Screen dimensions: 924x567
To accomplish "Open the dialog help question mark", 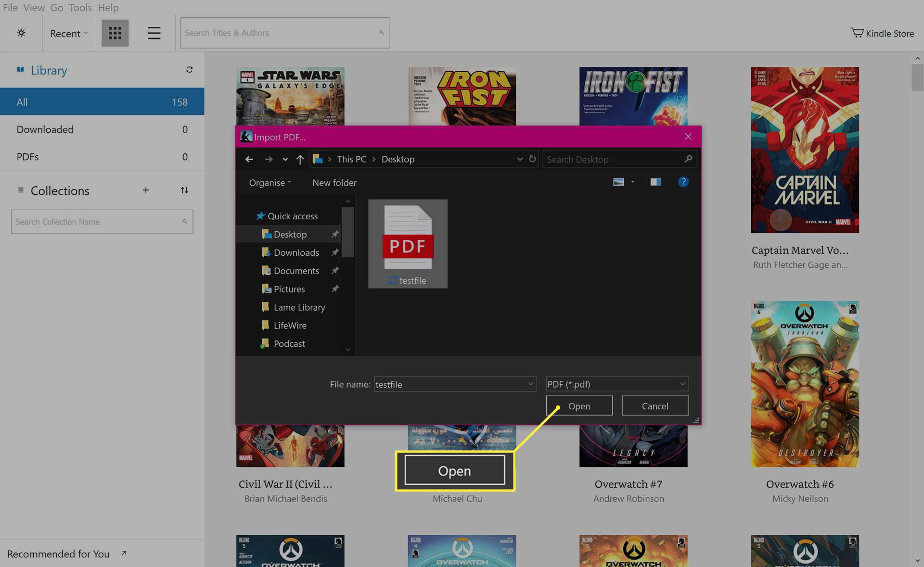I will [683, 182].
